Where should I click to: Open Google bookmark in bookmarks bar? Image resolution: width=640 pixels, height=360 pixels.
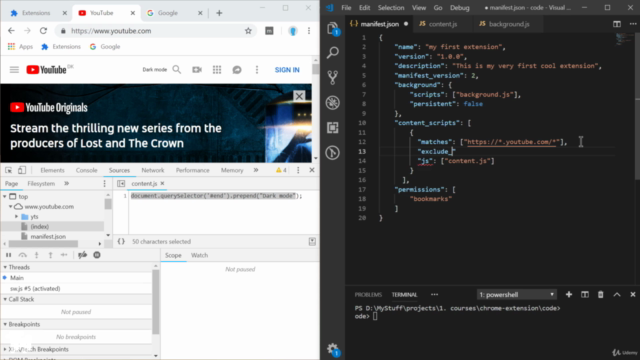coord(105,47)
